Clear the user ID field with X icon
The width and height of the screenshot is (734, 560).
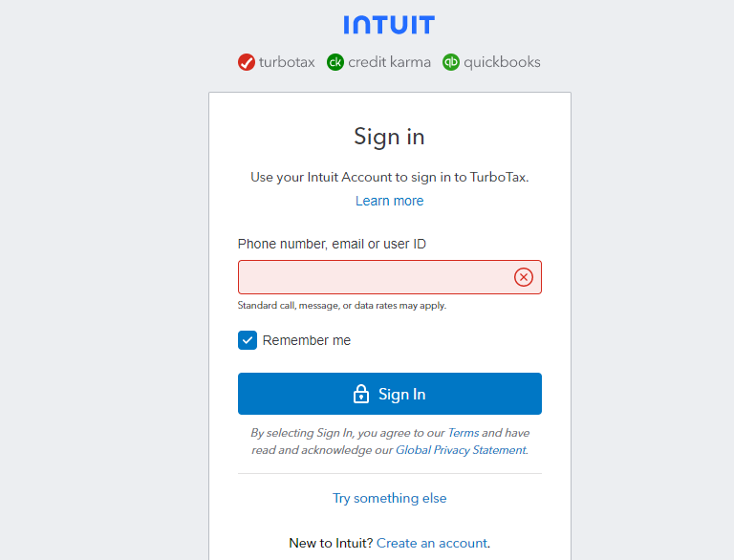[x=524, y=277]
